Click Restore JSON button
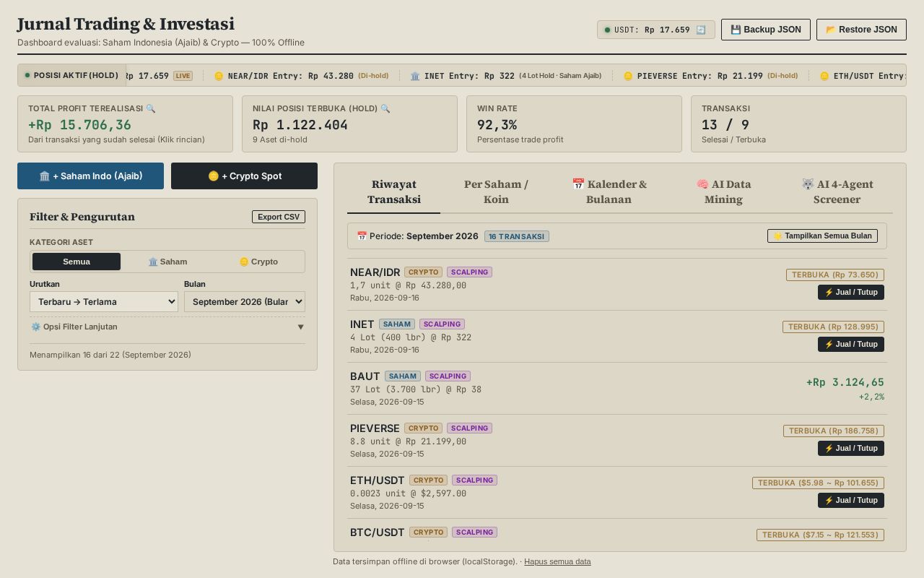 pos(861,30)
